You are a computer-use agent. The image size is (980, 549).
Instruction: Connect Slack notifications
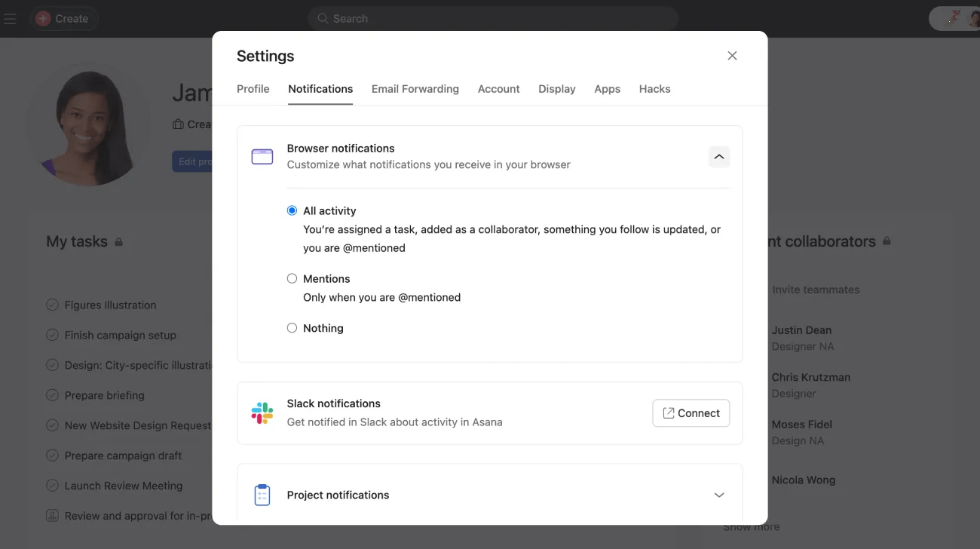691,413
